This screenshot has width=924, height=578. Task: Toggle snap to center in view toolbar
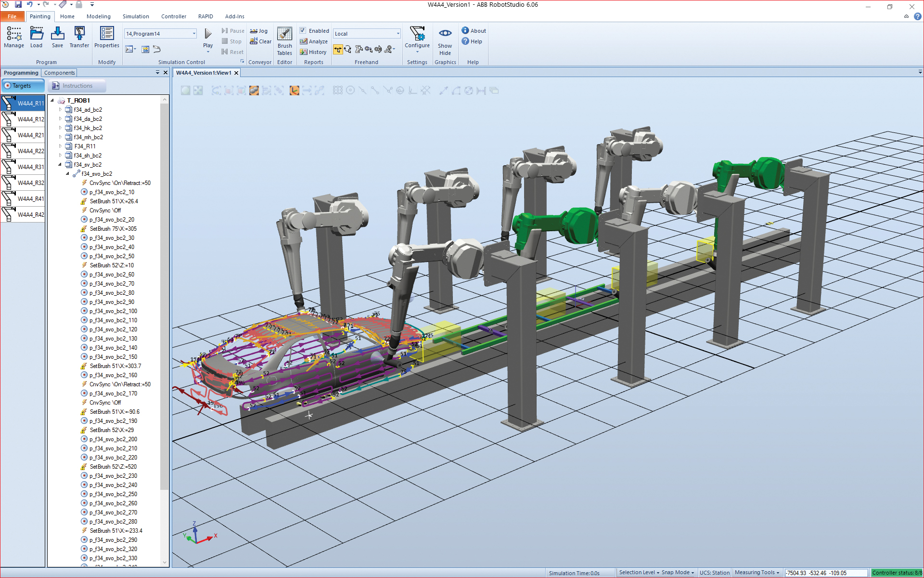(350, 91)
